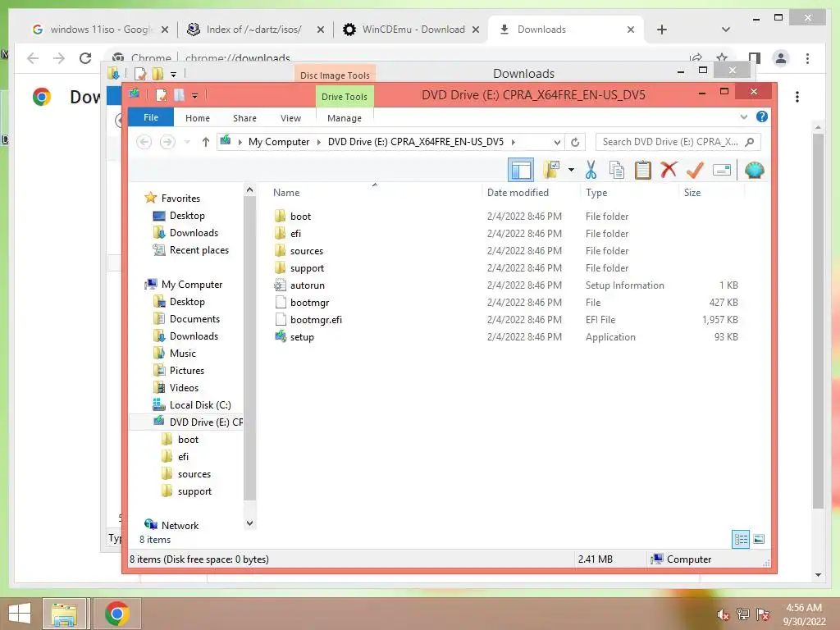
Task: Open the Manage ribbon tab
Action: pyautogui.click(x=344, y=118)
